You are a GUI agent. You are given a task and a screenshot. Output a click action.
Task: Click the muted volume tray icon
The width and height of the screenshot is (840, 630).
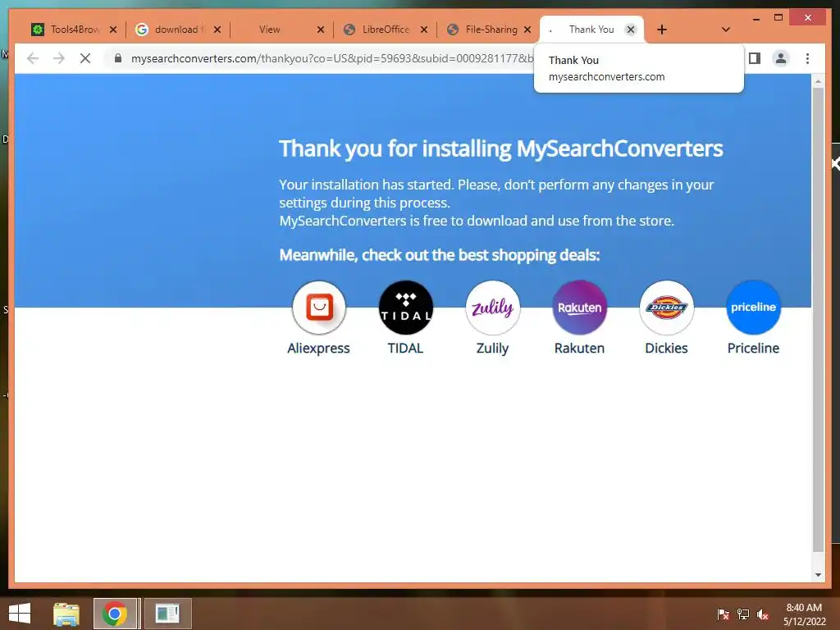point(763,614)
